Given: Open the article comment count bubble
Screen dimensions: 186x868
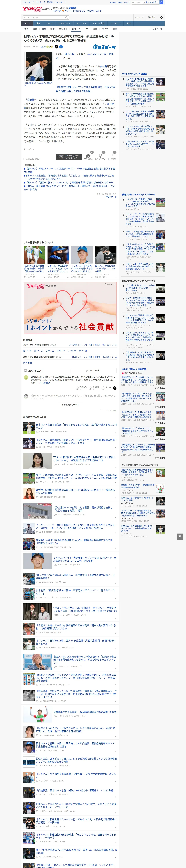Looking at the screenshot, I should coord(43,47).
